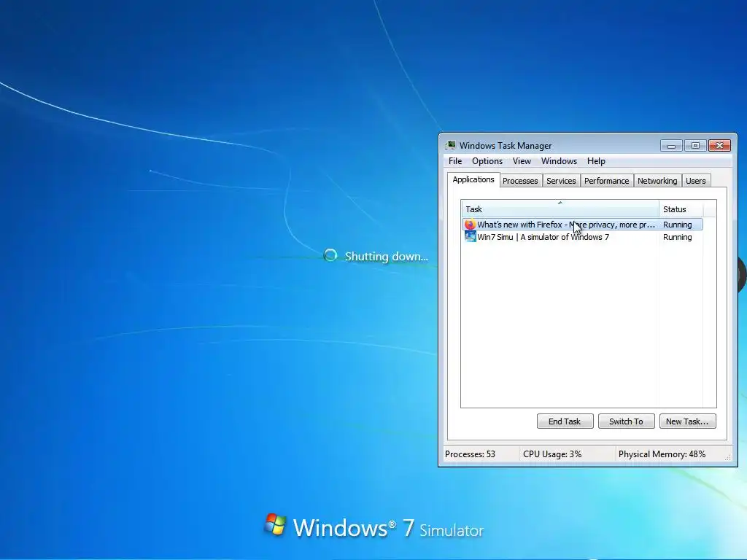747x560 pixels.
Task: Open the File menu
Action: point(455,161)
